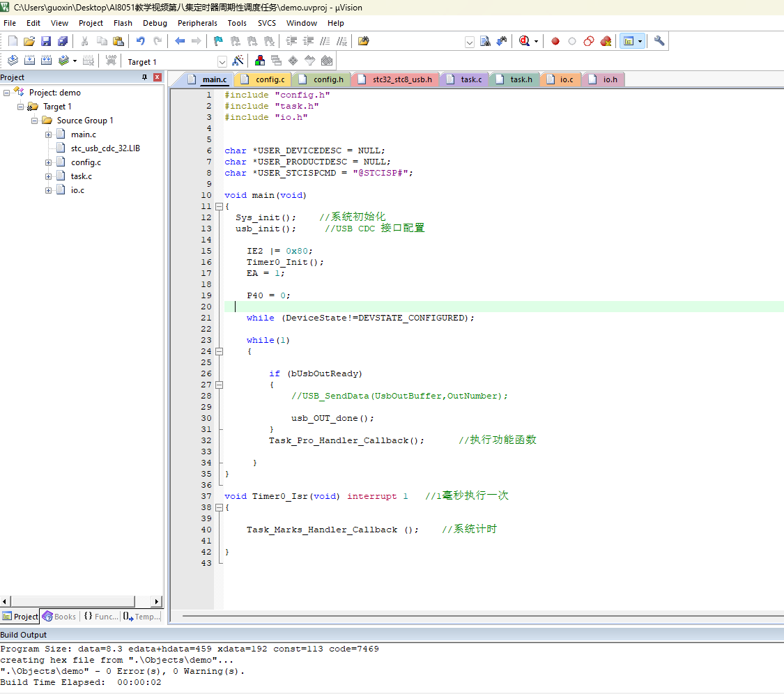Open the Project menu
The image size is (784, 694).
click(91, 23)
